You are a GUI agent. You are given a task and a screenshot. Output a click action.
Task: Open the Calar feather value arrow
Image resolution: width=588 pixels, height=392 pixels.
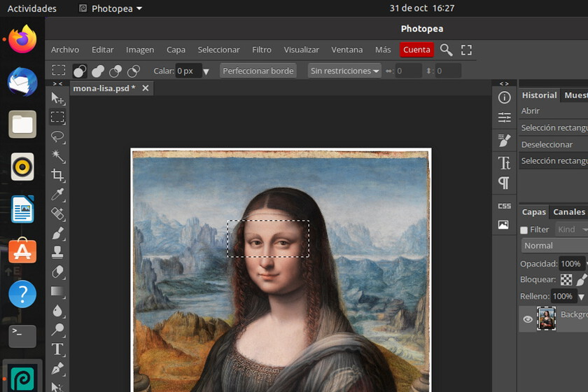(x=206, y=71)
